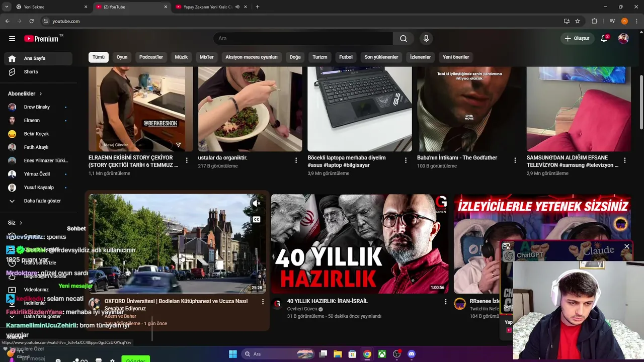Open more options for 40 YILLIK HAZIRLIK video
Viewport: 644px width, 362px height.
click(x=445, y=302)
